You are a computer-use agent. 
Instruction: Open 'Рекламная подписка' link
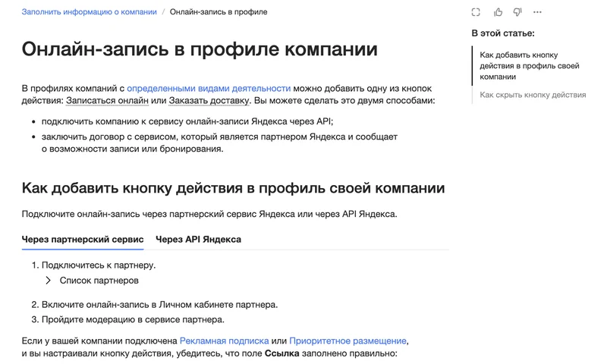pyautogui.click(x=224, y=340)
